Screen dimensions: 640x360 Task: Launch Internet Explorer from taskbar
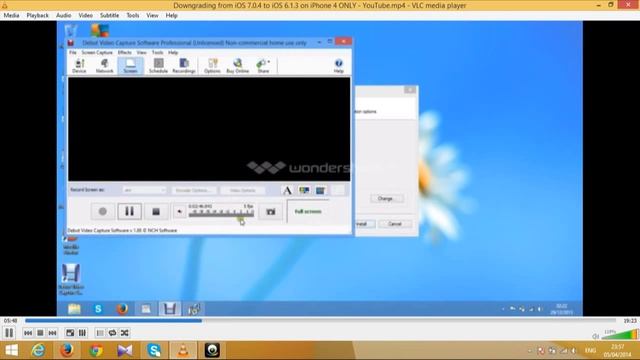pos(38,350)
